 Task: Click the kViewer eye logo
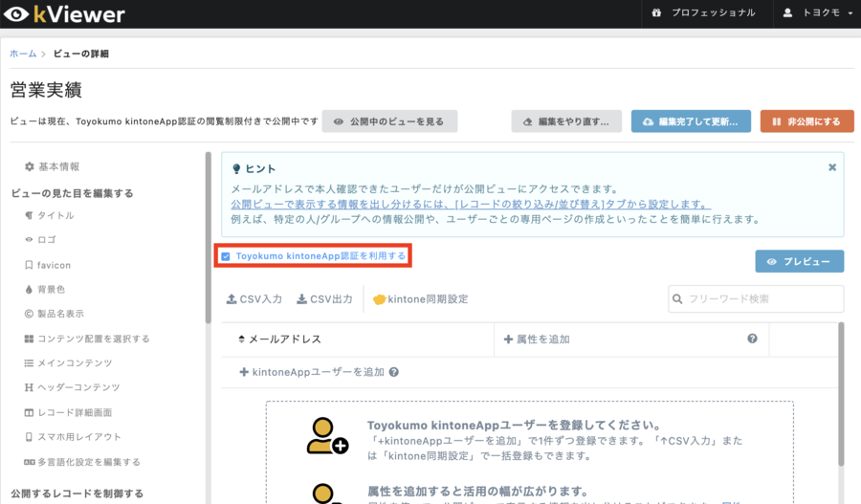click(16, 14)
